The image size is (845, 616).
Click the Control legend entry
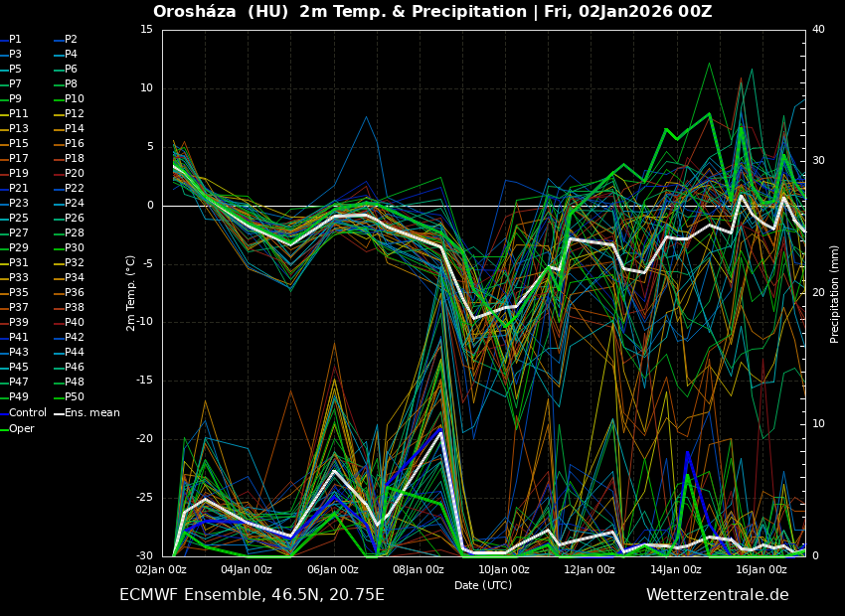tap(27, 412)
